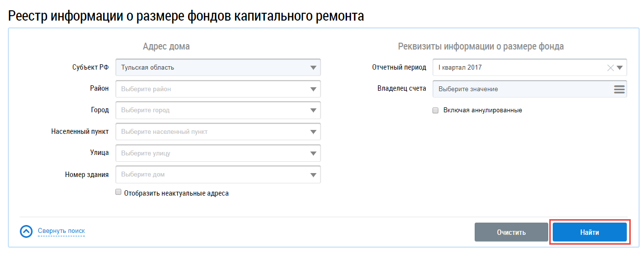Viewport: 644px width, 253px height.
Task: Open the Улица dropdown arrow
Action: click(x=313, y=153)
